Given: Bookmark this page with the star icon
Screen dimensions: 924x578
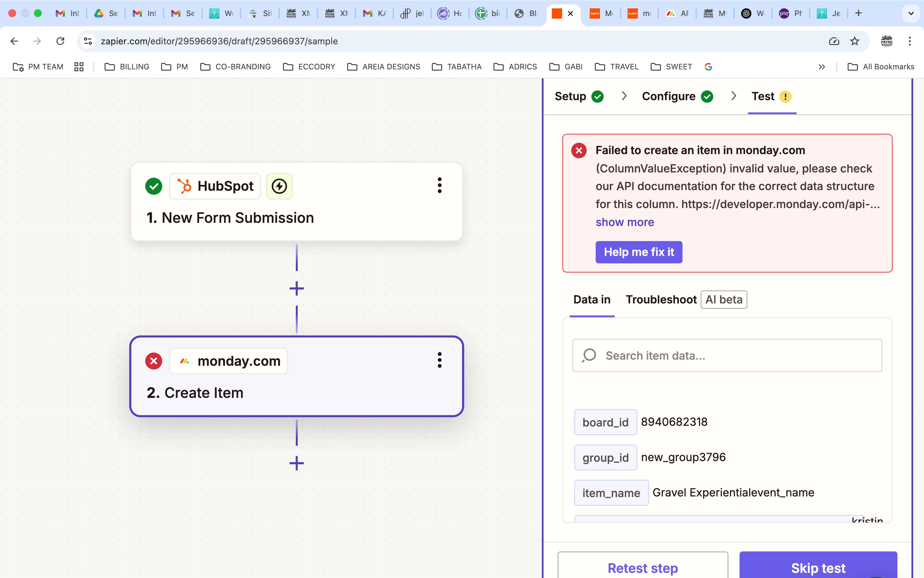Looking at the screenshot, I should pos(854,41).
